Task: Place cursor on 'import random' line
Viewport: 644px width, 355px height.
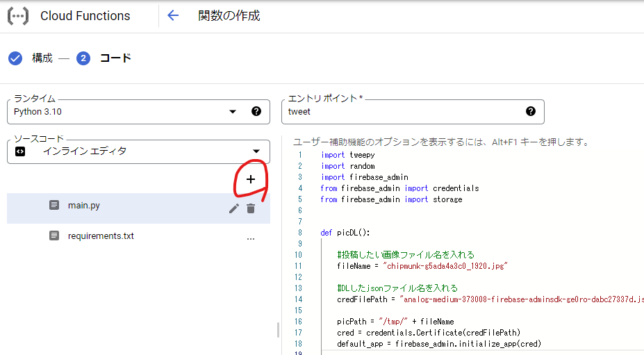Action: point(348,166)
